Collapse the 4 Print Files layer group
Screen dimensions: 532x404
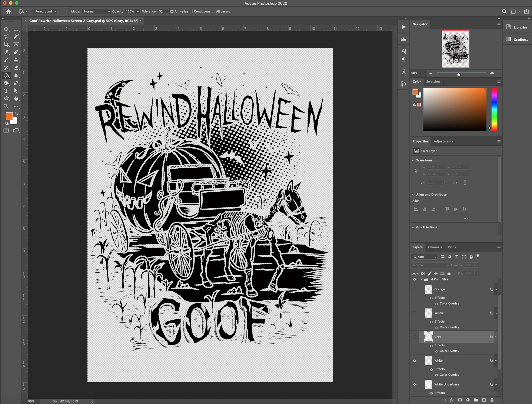pos(421,279)
